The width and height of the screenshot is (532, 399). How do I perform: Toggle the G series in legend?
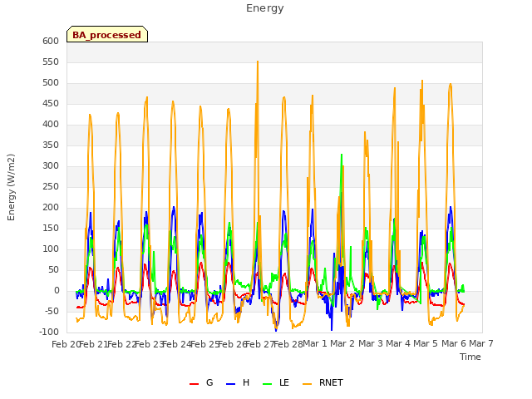pyautogui.click(x=201, y=382)
